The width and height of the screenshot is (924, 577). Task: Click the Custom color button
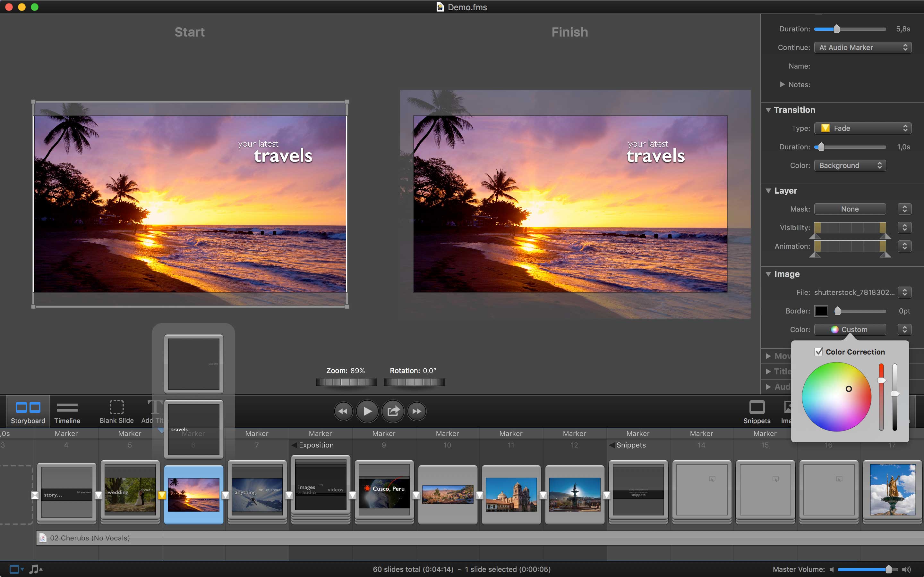(x=850, y=329)
